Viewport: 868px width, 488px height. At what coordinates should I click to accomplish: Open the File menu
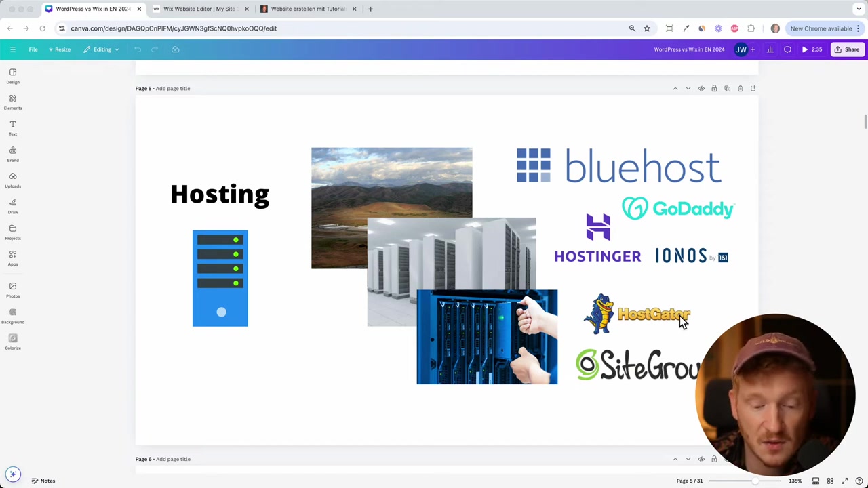click(x=33, y=49)
